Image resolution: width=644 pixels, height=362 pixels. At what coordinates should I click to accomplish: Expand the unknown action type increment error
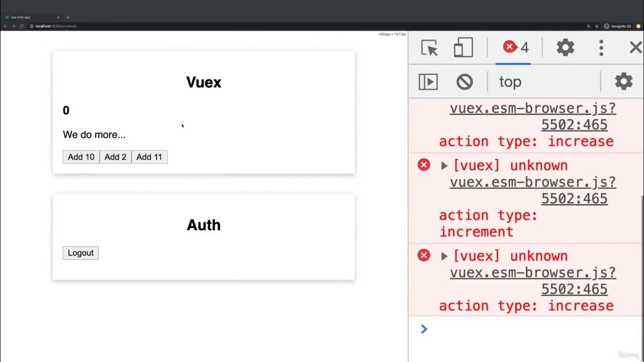click(x=444, y=166)
